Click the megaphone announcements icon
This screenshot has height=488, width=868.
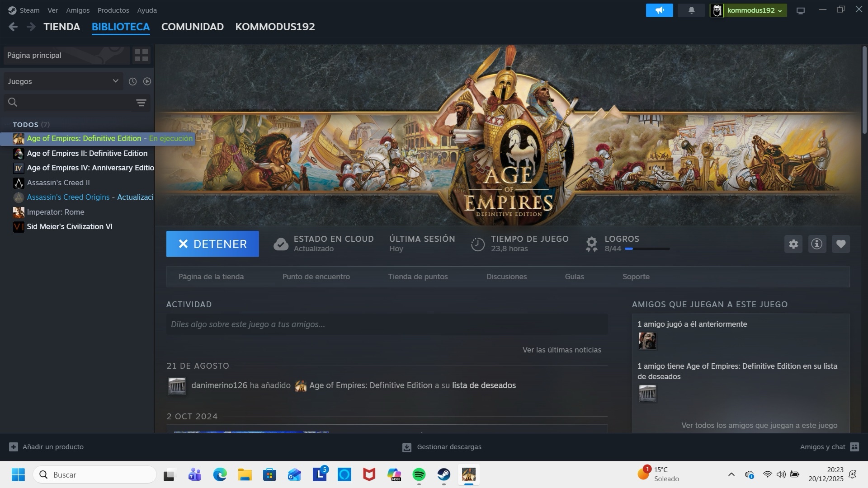pos(659,10)
